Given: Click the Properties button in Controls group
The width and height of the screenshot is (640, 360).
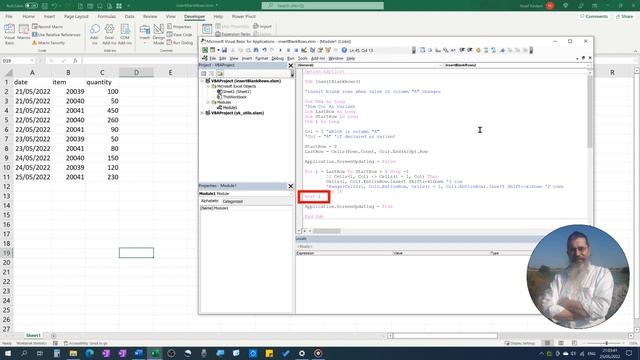Looking at the screenshot, I should point(179,27).
